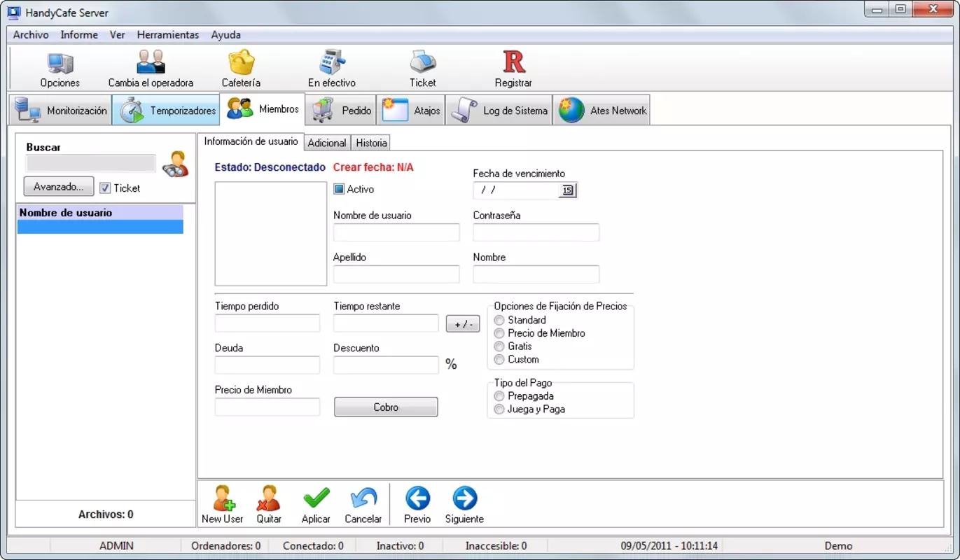Toggle the Activo checkbox
This screenshot has width=960, height=560.
pyautogui.click(x=339, y=189)
